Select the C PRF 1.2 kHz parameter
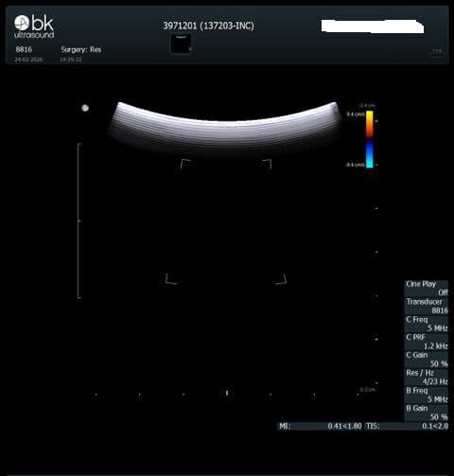The width and height of the screenshot is (454, 476). [426, 342]
